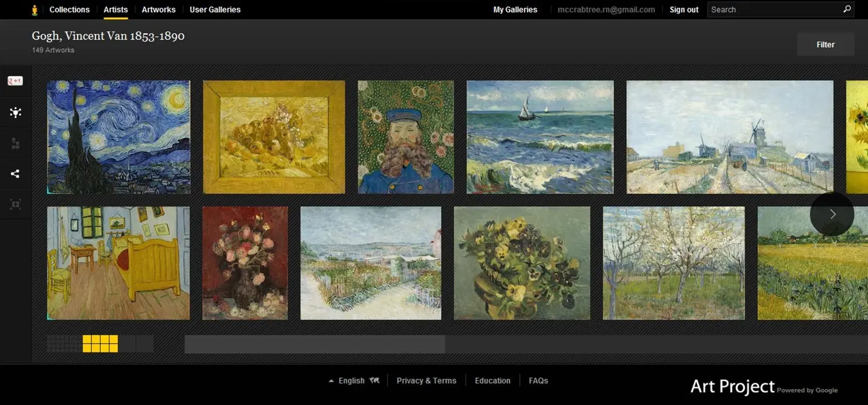Open the Filter options
The image size is (868, 405).
[x=825, y=45]
